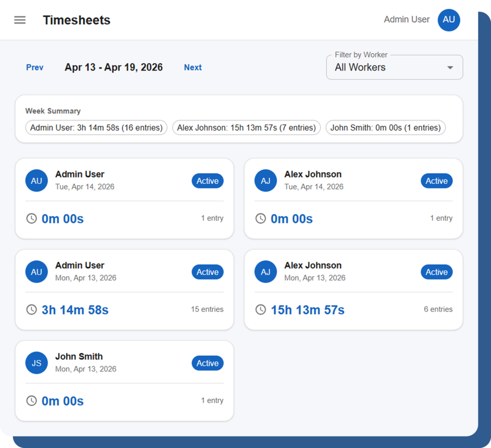Image resolution: width=491 pixels, height=448 pixels.
Task: Click Admin User avatar on Apr 14 card
Action: pyautogui.click(x=36, y=181)
